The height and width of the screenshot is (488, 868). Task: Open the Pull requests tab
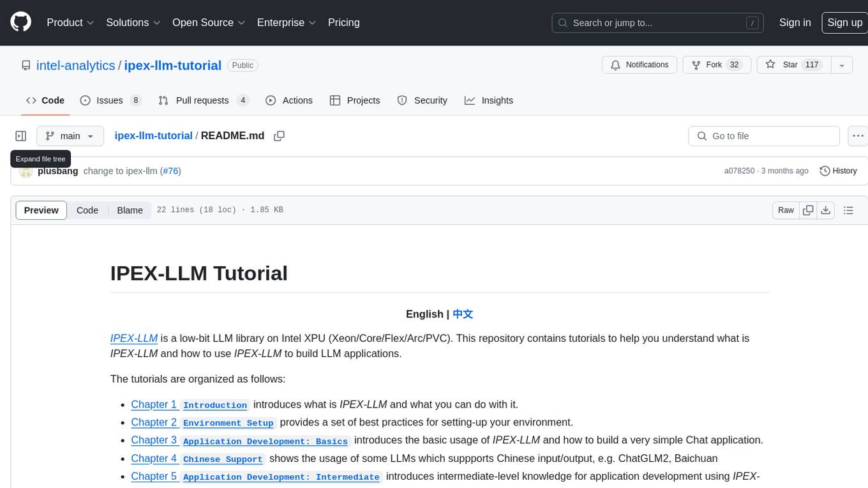(x=203, y=100)
